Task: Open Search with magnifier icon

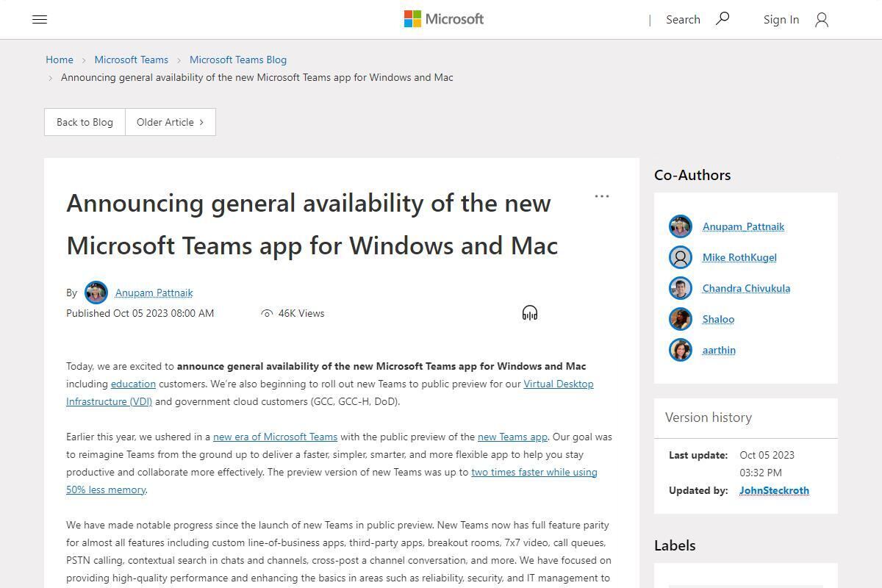Action: click(x=723, y=19)
